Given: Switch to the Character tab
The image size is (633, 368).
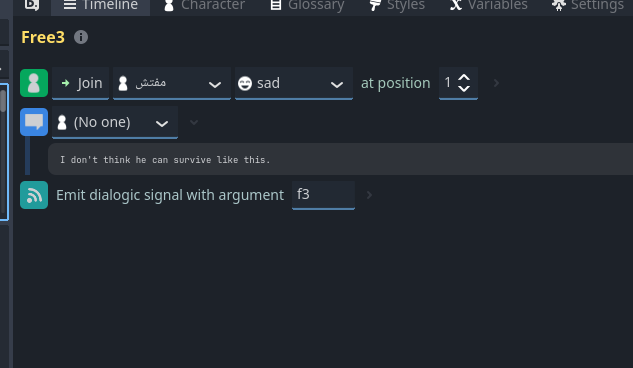Looking at the screenshot, I should click(204, 5).
